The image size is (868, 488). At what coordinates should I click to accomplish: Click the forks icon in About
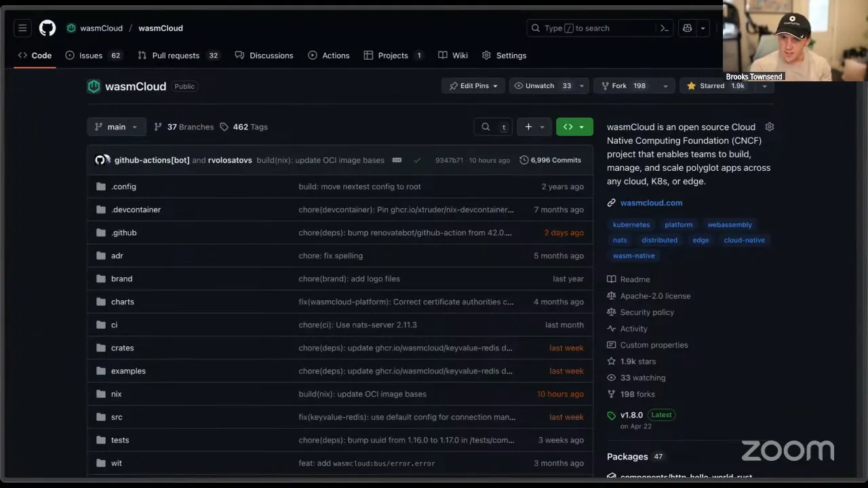612,394
